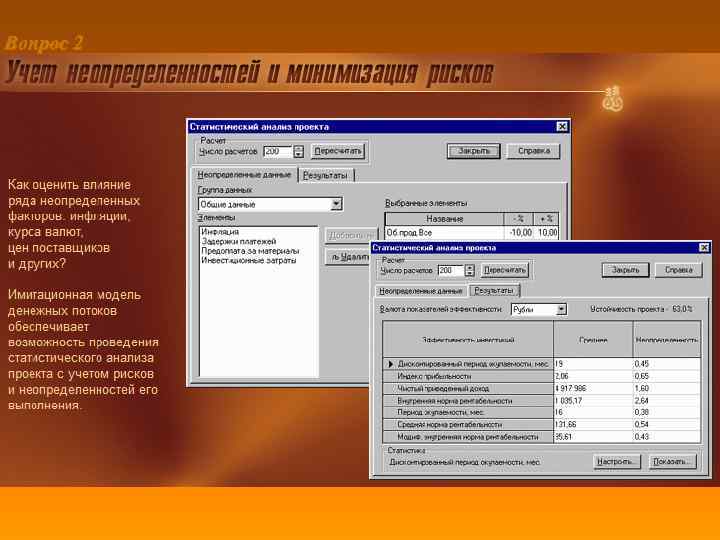Screen dimensions: 720x540
Task: Click the 10,00 plus percent cell
Action: pyautogui.click(x=546, y=233)
